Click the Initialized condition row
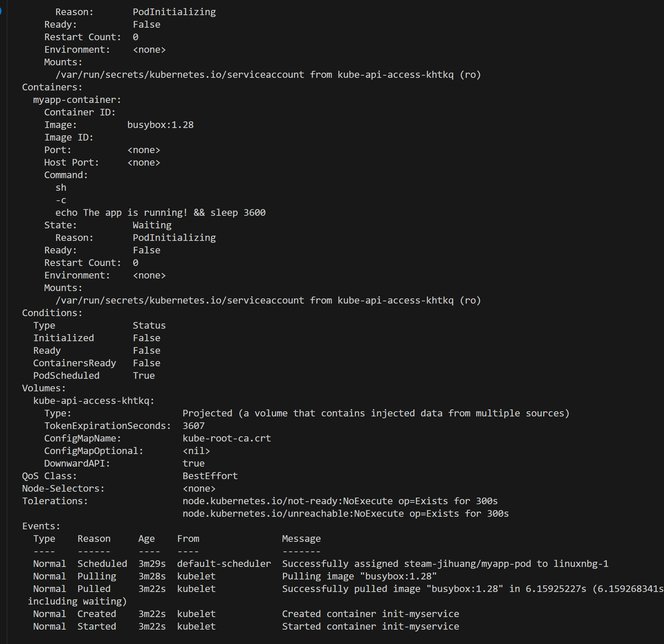 tap(97, 338)
